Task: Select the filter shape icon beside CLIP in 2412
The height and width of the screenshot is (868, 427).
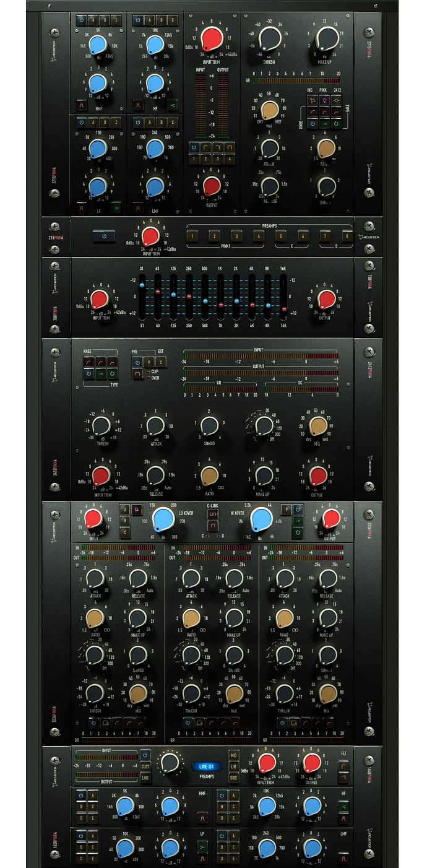Action: coord(137,374)
